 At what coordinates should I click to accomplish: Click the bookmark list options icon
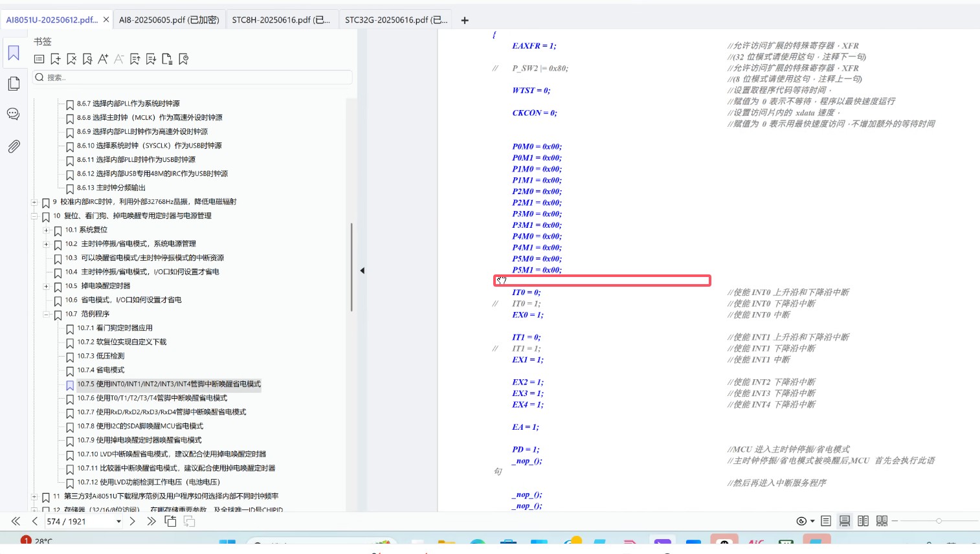pos(39,60)
